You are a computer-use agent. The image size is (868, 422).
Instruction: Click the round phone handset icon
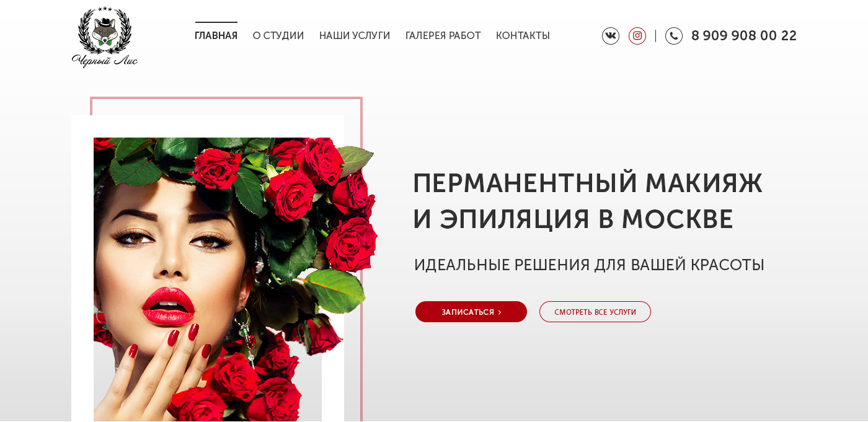click(674, 36)
